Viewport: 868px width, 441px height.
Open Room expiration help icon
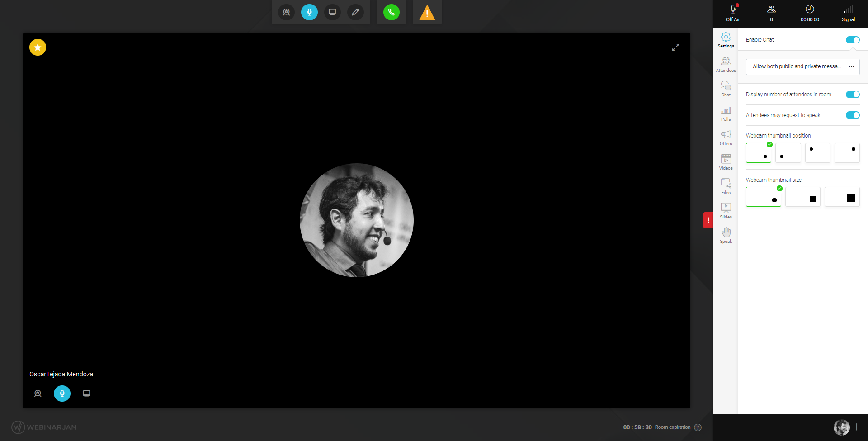pyautogui.click(x=698, y=427)
